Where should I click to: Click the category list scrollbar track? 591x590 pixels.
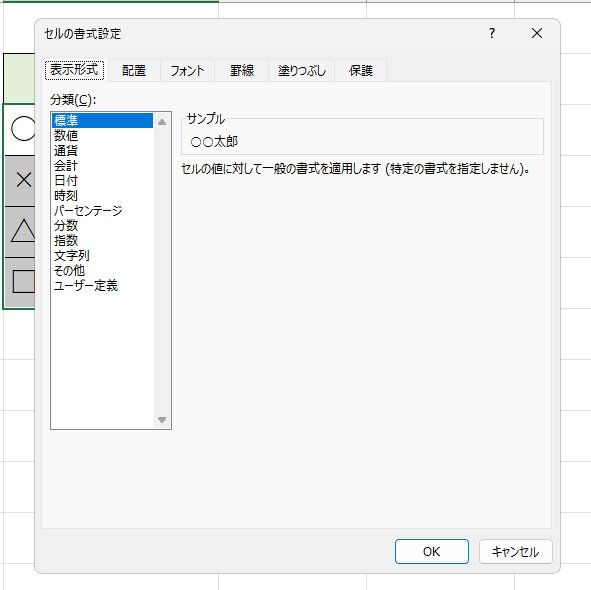click(x=162, y=271)
